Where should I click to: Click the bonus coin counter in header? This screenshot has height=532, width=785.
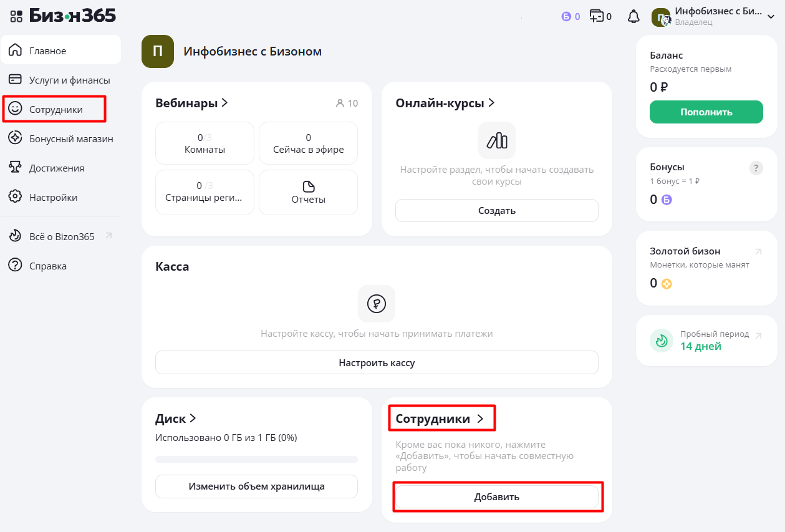coord(571,17)
